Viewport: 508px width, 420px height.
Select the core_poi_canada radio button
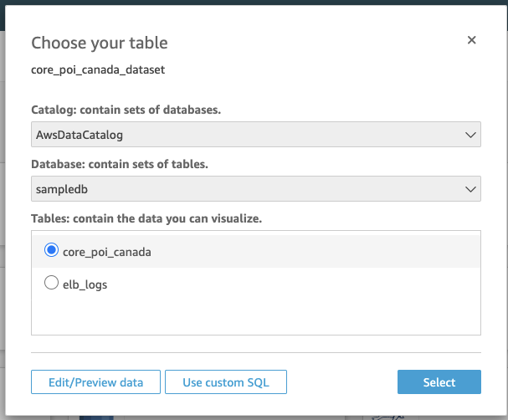coord(51,250)
